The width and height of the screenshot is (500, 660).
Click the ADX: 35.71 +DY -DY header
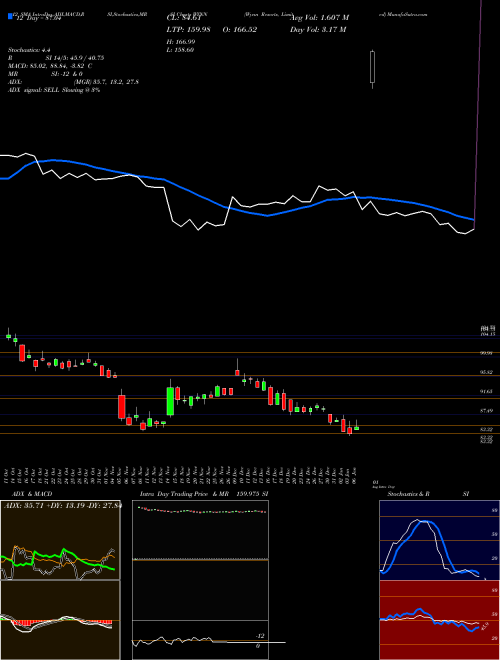click(x=62, y=505)
